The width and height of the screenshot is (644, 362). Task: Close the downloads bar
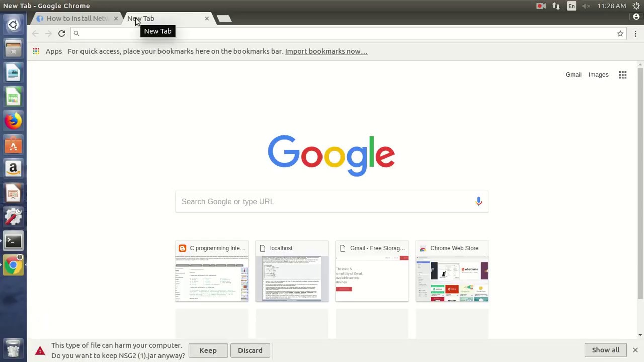(x=635, y=350)
